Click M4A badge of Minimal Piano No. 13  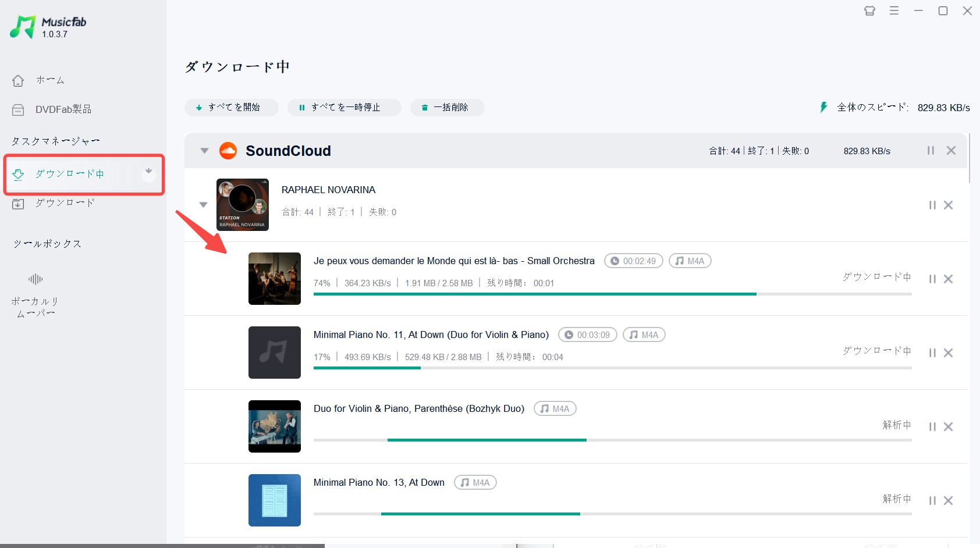tap(475, 483)
